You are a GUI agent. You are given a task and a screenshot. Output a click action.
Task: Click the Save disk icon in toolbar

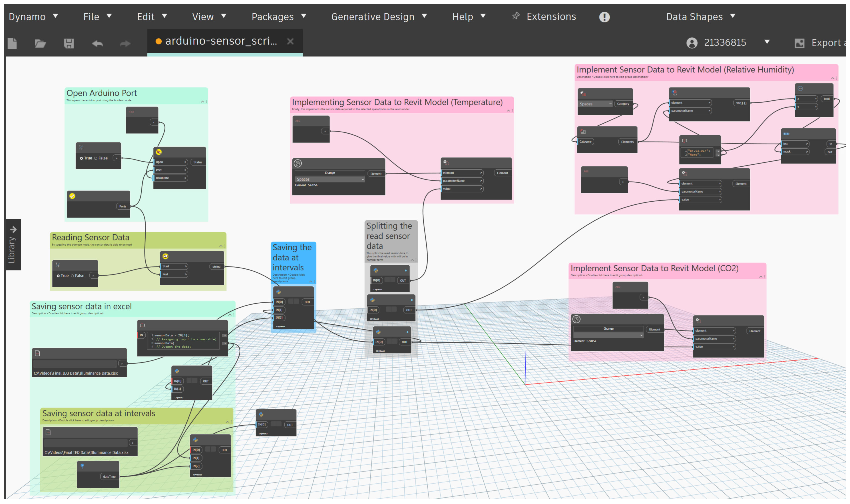coord(69,43)
